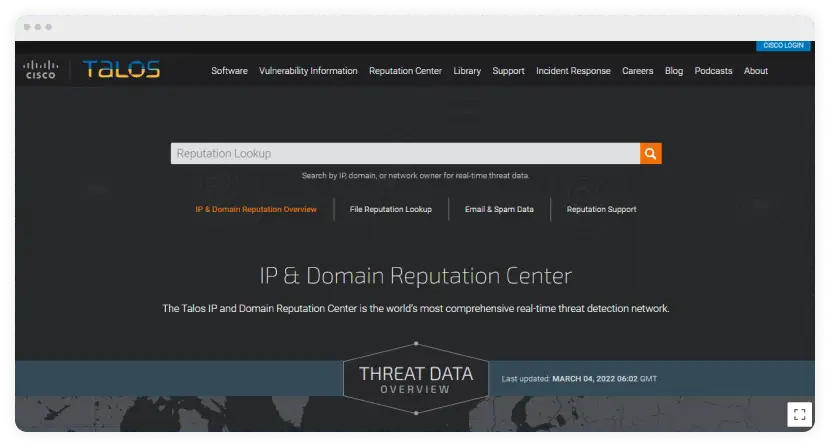Click the Cisco Login button
The image size is (830, 447).
coord(783,46)
